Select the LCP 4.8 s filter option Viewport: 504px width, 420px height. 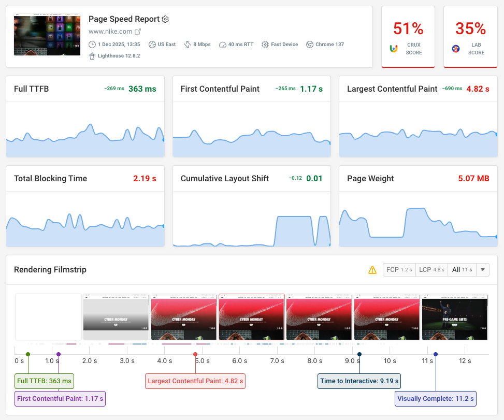coord(431,270)
